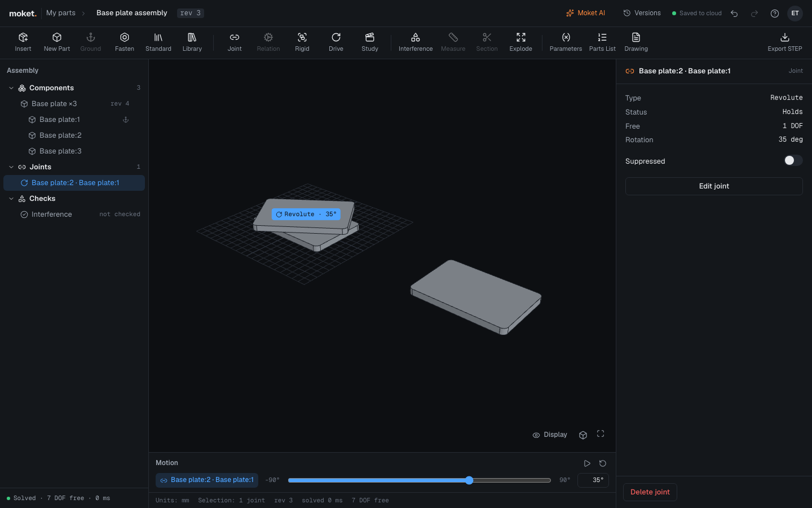Screen dimensions: 812x508
Task: Collapse the Components tree section
Action: point(11,88)
